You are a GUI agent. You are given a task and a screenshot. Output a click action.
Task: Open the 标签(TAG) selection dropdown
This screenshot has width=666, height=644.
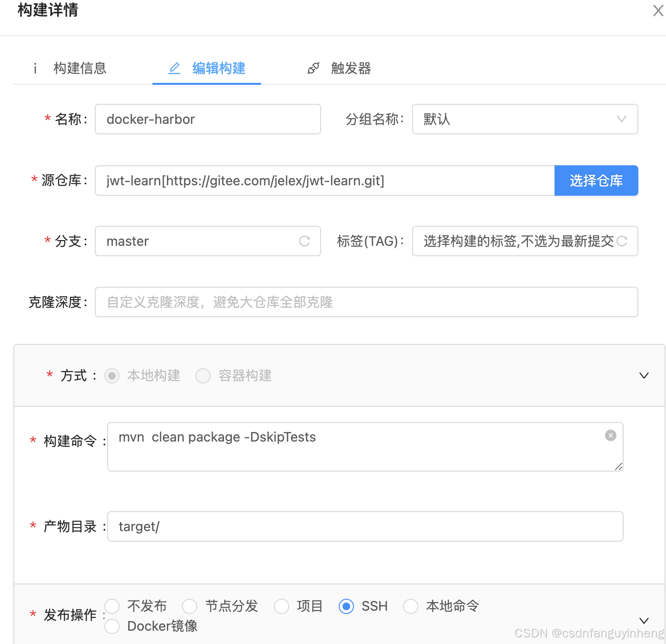coord(525,241)
